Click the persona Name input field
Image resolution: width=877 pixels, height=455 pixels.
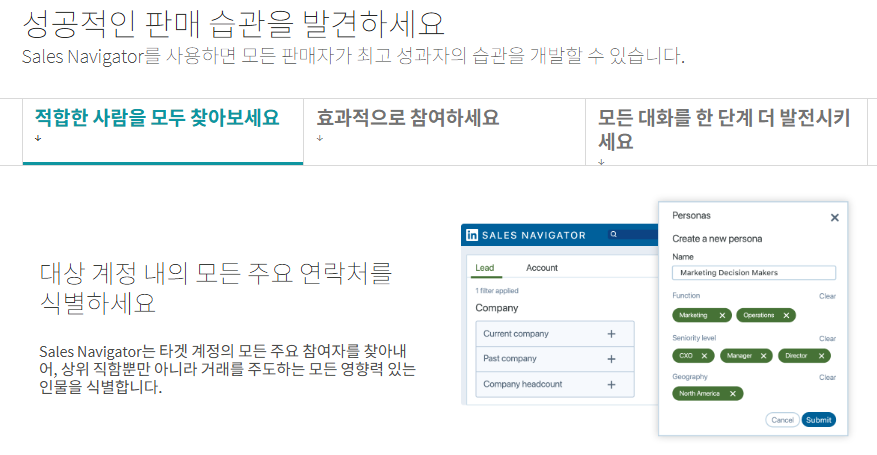pos(754,273)
